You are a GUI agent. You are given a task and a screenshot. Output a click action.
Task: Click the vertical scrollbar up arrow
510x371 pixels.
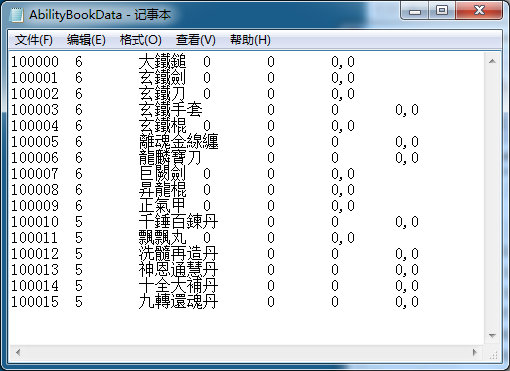point(492,61)
